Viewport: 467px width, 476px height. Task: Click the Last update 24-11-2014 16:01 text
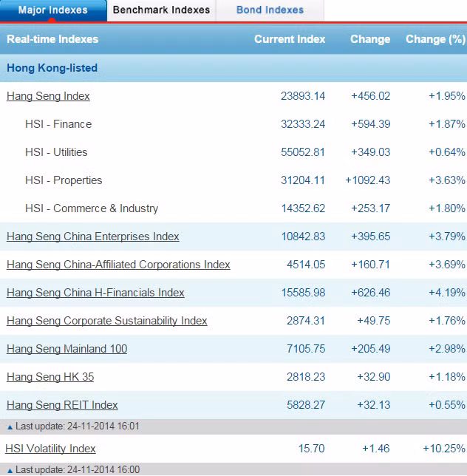[78, 426]
